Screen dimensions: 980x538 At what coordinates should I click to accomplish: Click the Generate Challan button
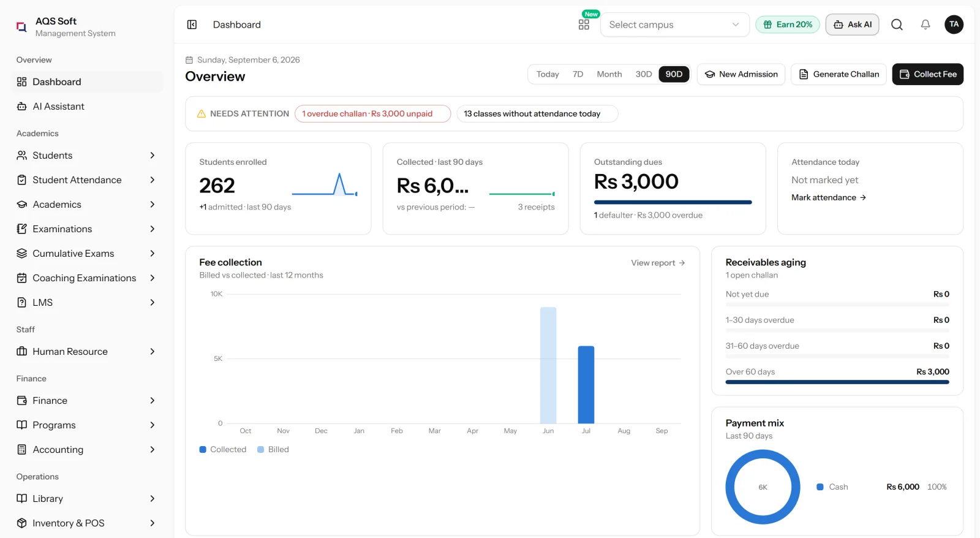(839, 74)
